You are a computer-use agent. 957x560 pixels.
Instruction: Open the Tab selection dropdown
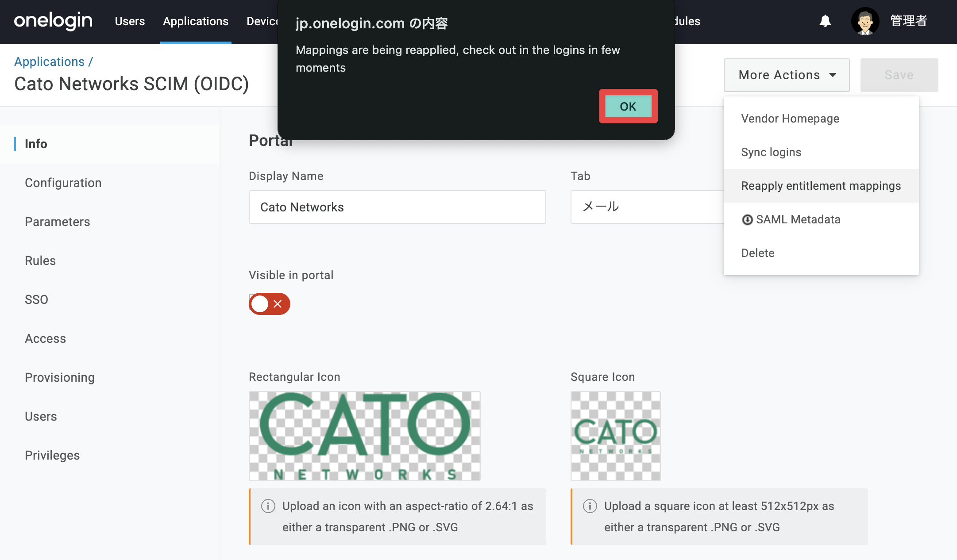pos(647,207)
